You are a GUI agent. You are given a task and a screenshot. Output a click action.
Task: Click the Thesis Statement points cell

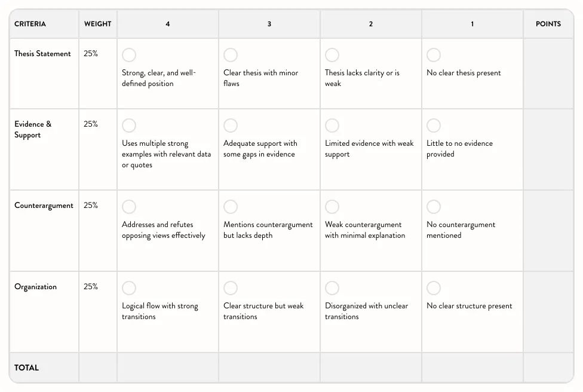[x=548, y=73]
